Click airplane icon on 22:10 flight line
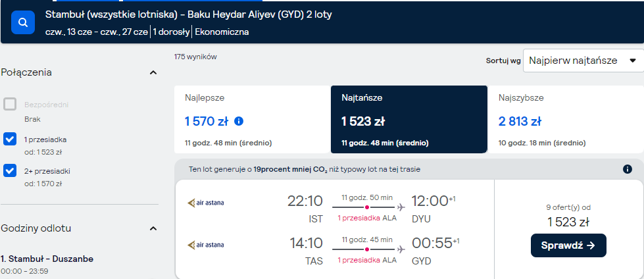This screenshot has width=644, height=279. click(401, 207)
